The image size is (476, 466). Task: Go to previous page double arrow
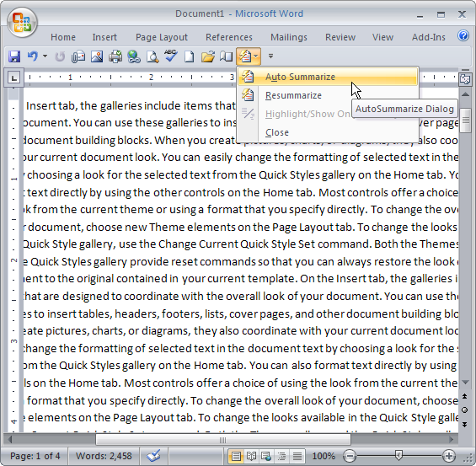(x=465, y=396)
